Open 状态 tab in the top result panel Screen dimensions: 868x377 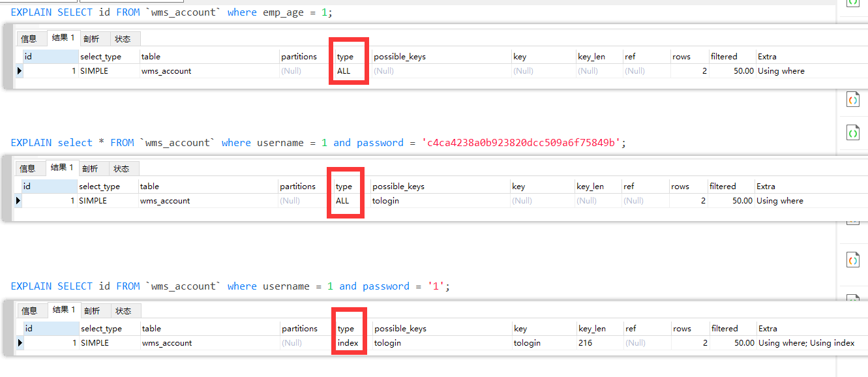(x=123, y=38)
